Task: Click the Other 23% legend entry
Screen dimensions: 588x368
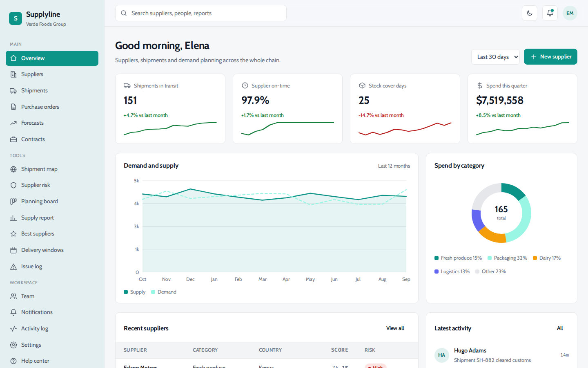Action: [x=491, y=272]
